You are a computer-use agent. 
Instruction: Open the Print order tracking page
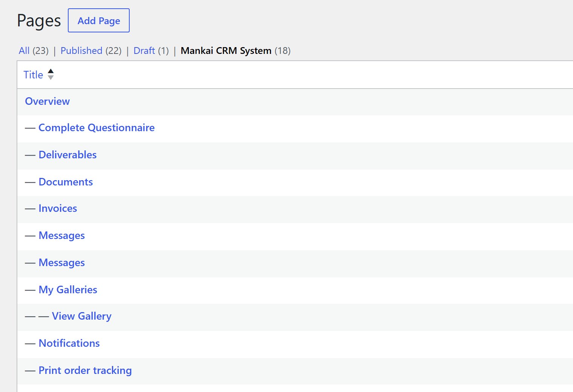[x=85, y=371]
